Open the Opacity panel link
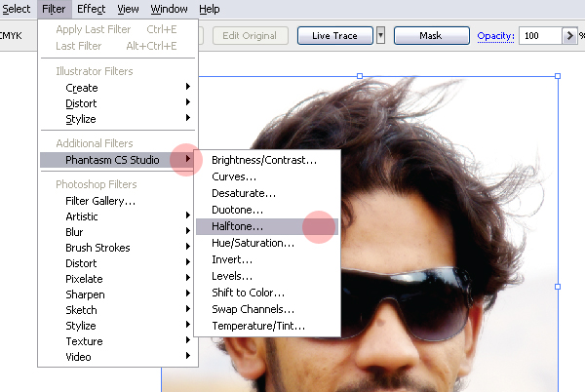This screenshot has height=392, width=585. 496,36
